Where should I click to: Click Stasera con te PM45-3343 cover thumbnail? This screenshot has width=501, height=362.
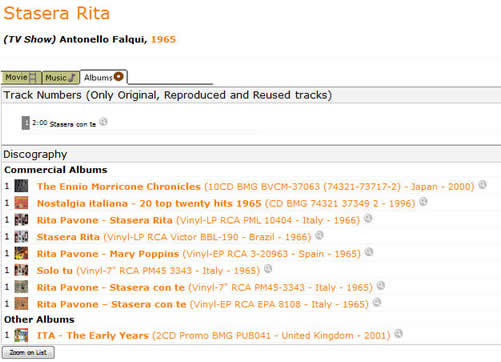[21, 287]
